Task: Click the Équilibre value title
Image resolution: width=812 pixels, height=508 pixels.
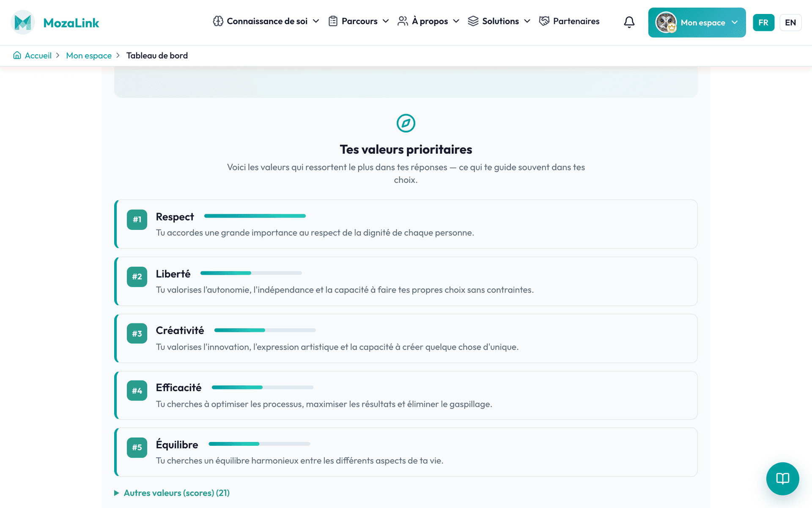Action: point(177,444)
